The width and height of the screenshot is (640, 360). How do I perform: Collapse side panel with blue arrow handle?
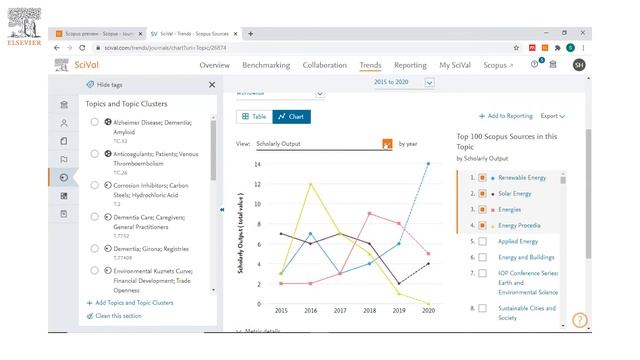coord(222,209)
